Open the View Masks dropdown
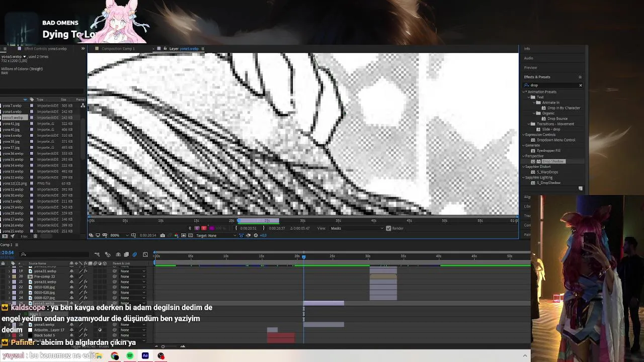The height and width of the screenshot is (362, 644). point(357,228)
